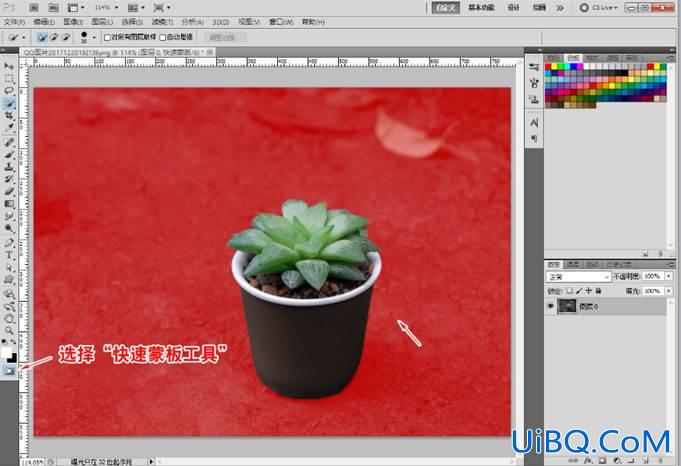The height and width of the screenshot is (466, 681).
Task: Click the Refine Edge button
Action: (225, 37)
